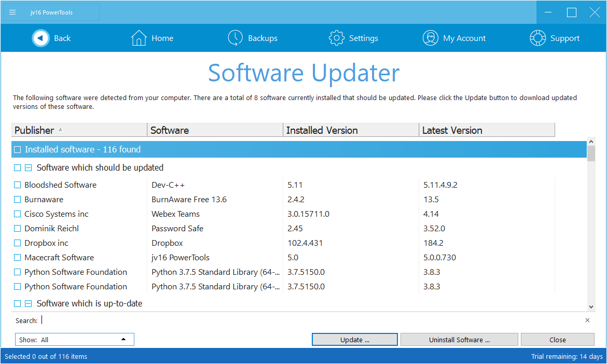607x364 pixels.
Task: Check the Dropbox inc checkbox
Action: [17, 243]
